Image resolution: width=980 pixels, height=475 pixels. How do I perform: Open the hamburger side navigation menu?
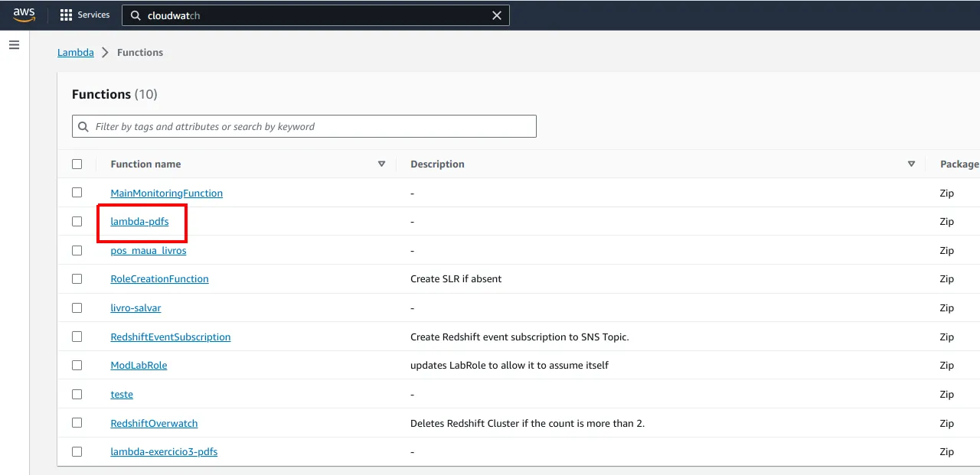tap(14, 45)
